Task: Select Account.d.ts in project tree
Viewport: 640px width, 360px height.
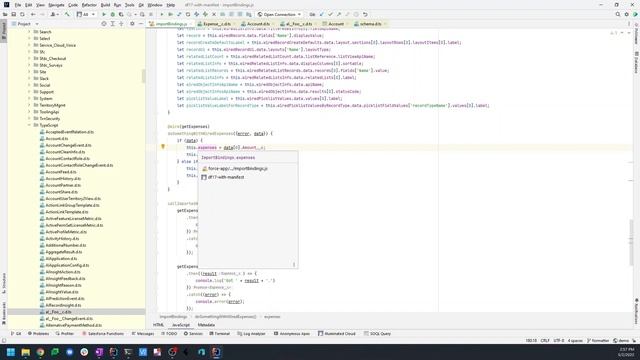Action: pyautogui.click(x=57, y=138)
